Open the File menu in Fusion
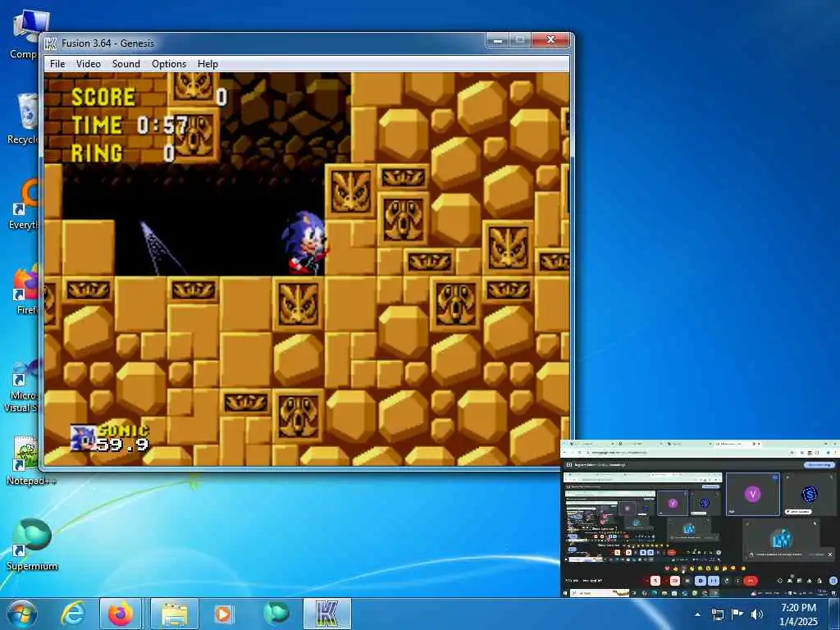The image size is (840, 630). tap(57, 64)
